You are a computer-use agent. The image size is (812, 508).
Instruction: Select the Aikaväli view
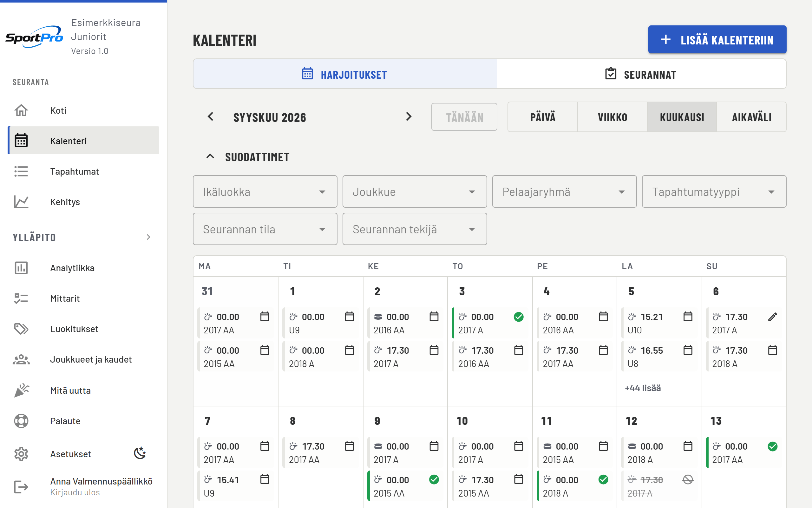pos(752,117)
